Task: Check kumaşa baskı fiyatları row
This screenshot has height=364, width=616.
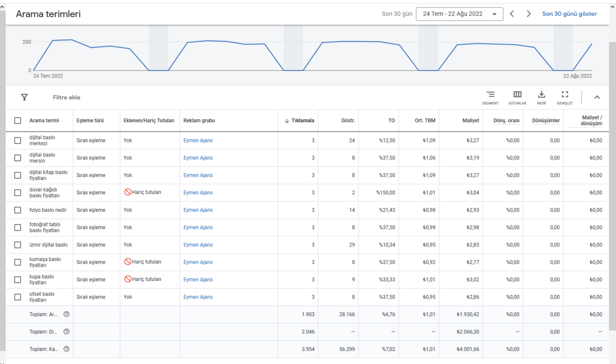Action: [x=17, y=262]
